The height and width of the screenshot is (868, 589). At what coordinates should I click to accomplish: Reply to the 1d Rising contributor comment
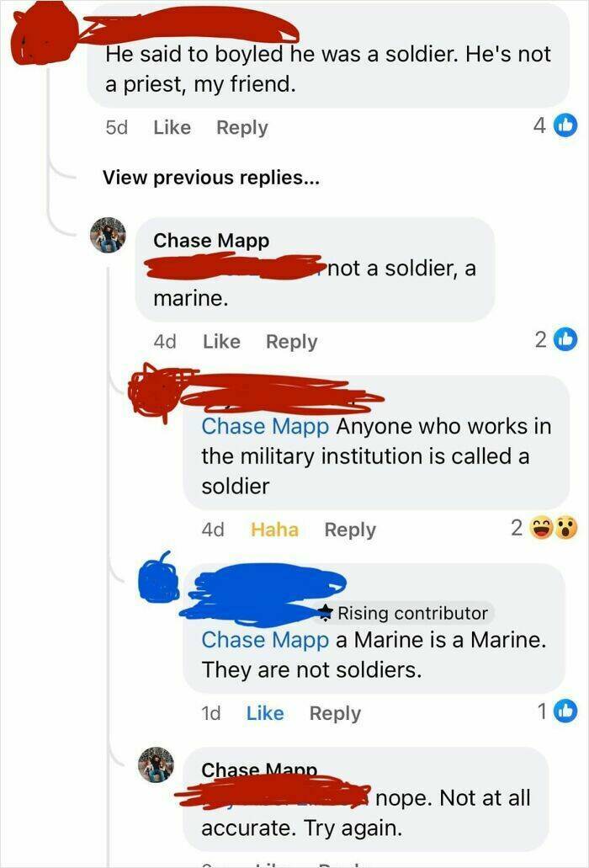335,713
